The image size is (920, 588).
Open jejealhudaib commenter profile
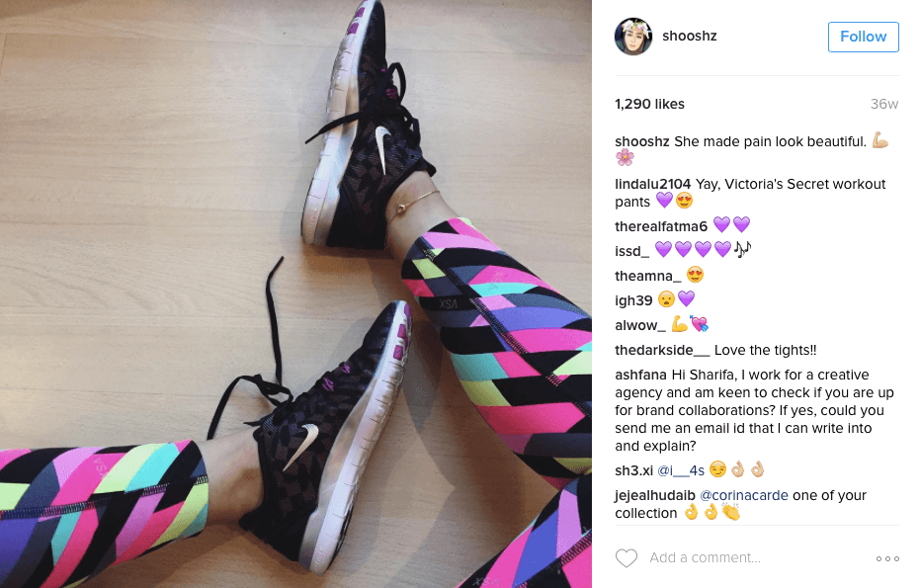pyautogui.click(x=655, y=495)
